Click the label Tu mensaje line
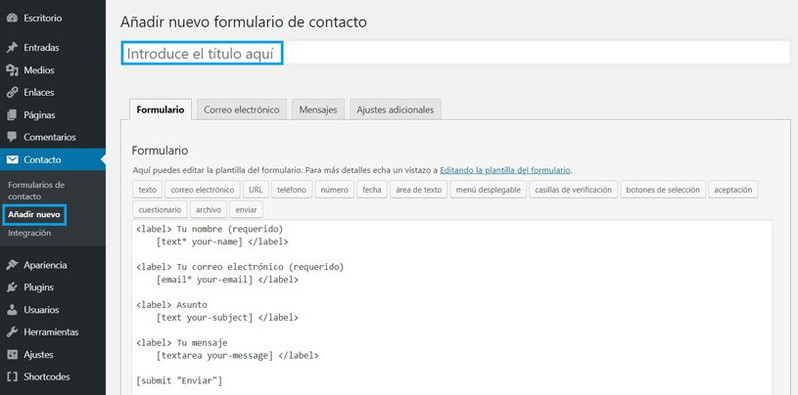Image resolution: width=798 pixels, height=395 pixels. (x=182, y=343)
